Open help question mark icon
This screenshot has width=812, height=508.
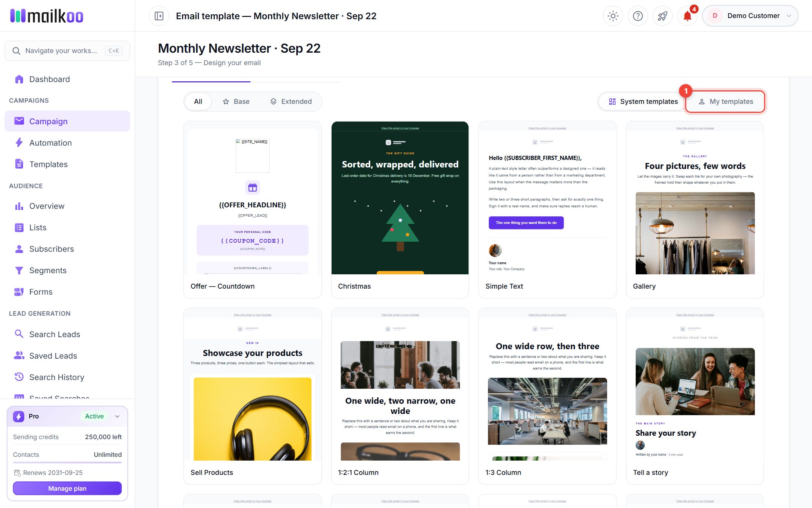pyautogui.click(x=638, y=16)
